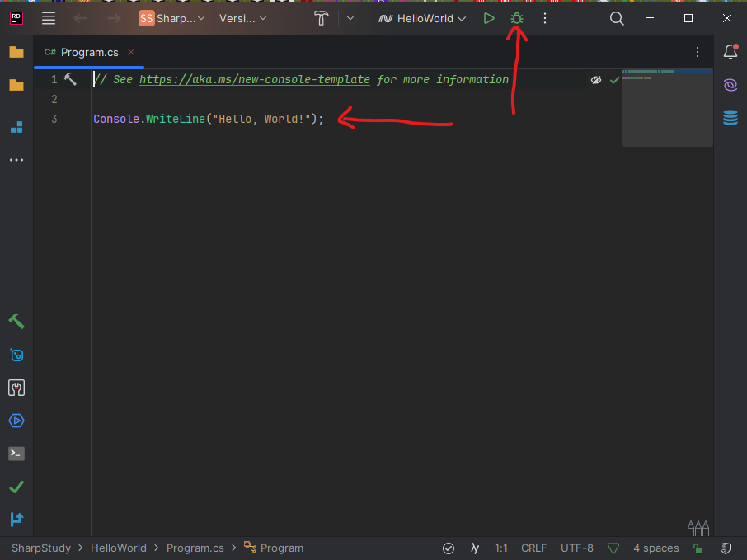The width and height of the screenshot is (747, 560).
Task: Open the Unit Tests tool window
Action: [16, 388]
